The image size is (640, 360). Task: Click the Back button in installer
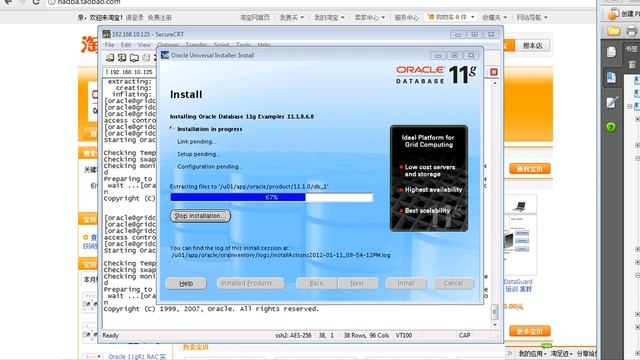coord(316,283)
